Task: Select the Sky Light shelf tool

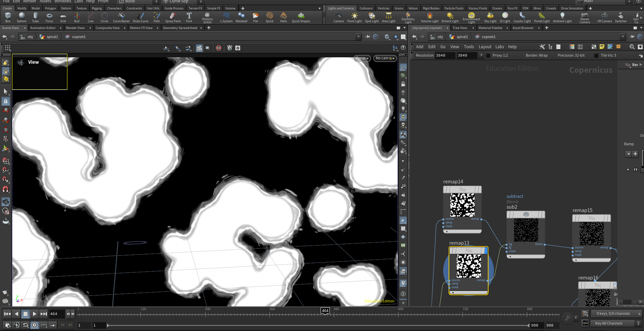Action: tap(490, 18)
